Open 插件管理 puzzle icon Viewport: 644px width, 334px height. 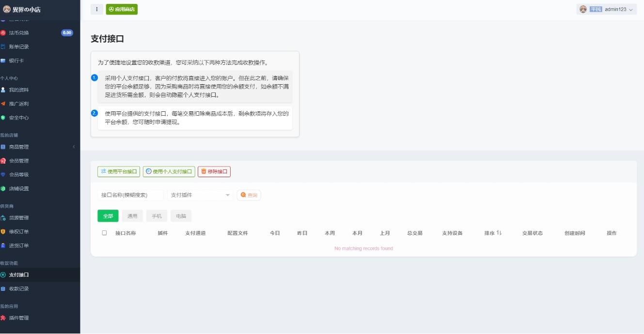tap(3, 318)
